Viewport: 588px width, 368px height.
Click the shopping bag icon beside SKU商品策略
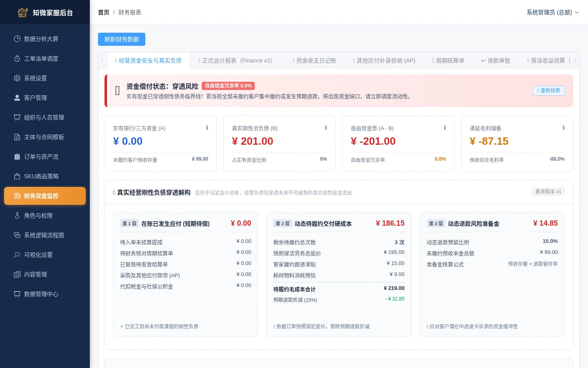pos(17,176)
